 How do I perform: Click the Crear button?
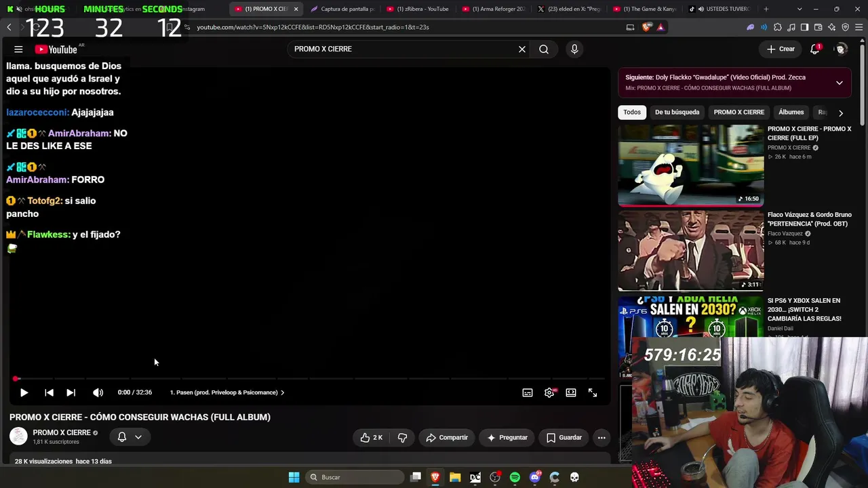point(781,49)
